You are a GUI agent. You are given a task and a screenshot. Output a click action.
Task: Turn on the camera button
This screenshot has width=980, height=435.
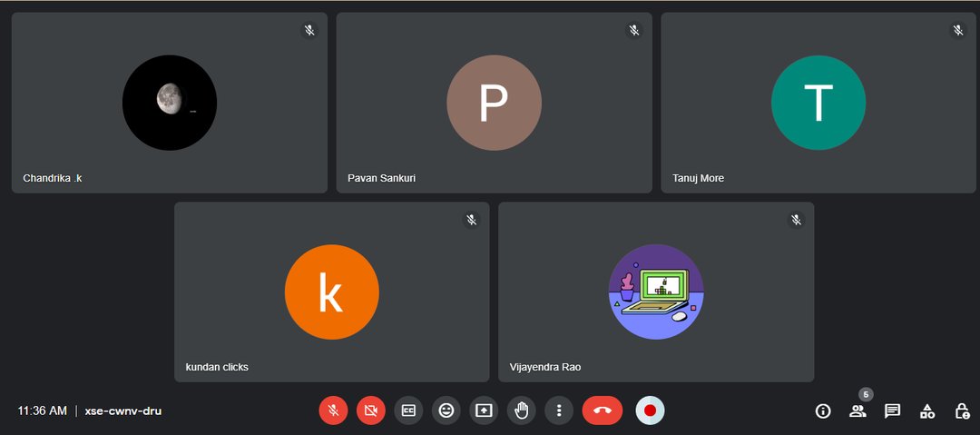pos(370,410)
